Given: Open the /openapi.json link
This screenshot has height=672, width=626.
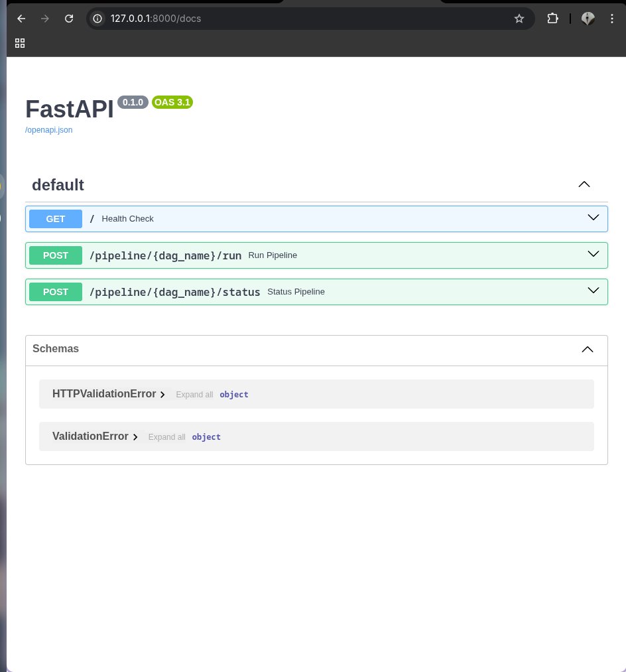Looking at the screenshot, I should click(x=49, y=130).
